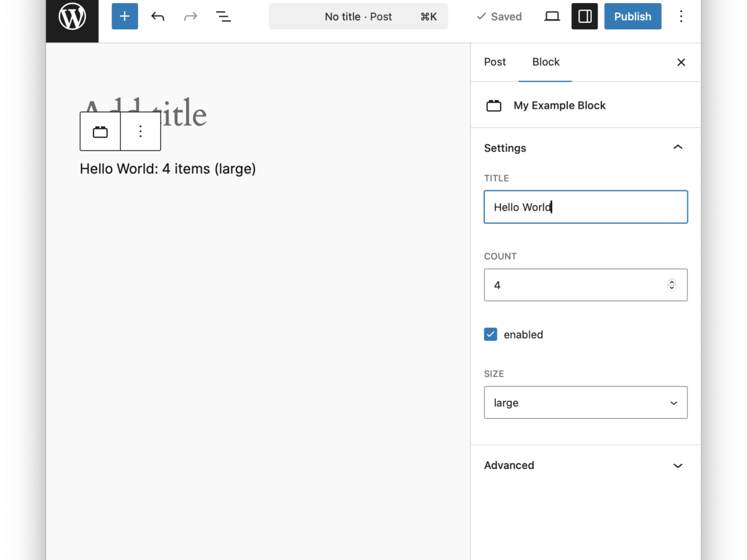Expand the Advanced panel
Screen dimensions: 747x560
click(585, 465)
